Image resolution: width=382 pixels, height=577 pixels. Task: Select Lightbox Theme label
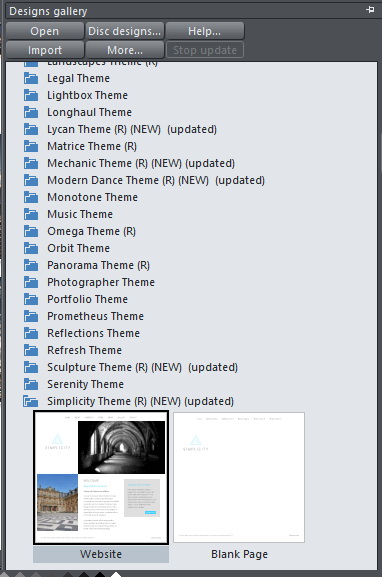coord(88,95)
